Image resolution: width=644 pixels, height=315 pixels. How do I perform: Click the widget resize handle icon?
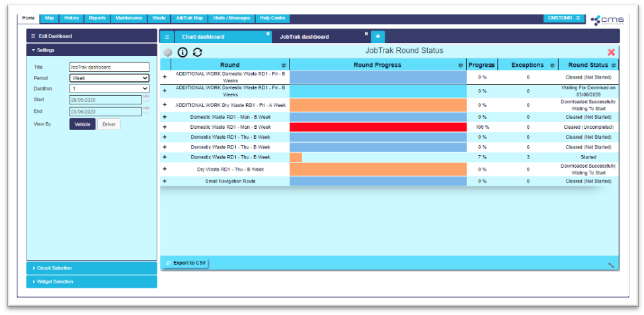click(x=611, y=265)
